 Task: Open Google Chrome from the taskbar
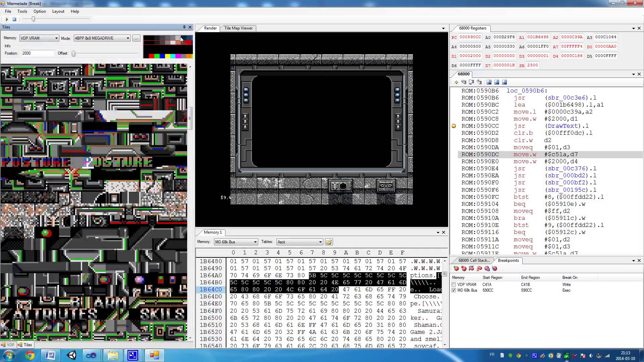pyautogui.click(x=30, y=355)
